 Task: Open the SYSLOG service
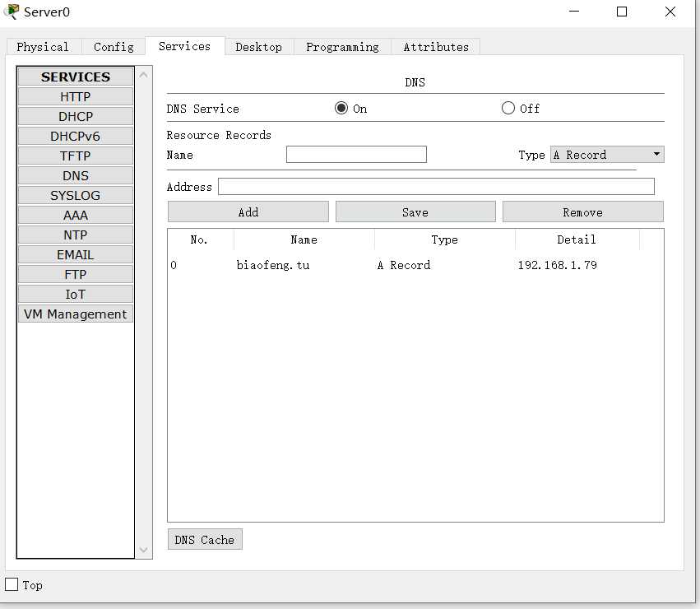(76, 195)
